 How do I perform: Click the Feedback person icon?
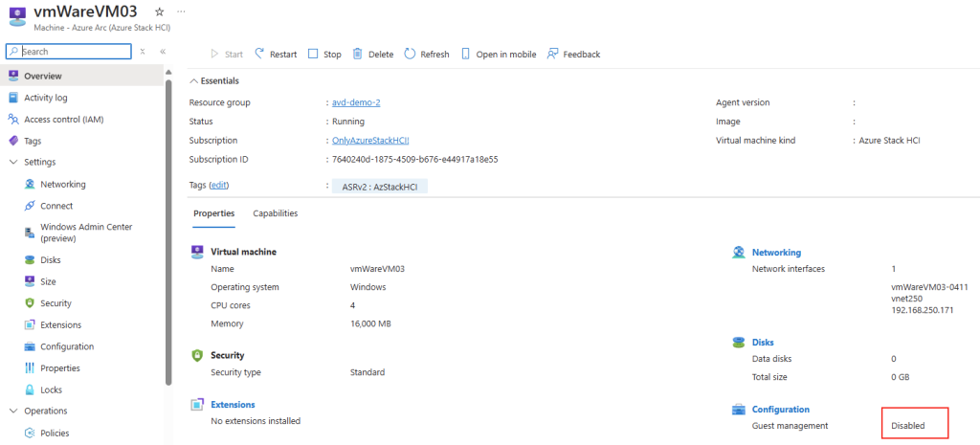pyautogui.click(x=552, y=54)
